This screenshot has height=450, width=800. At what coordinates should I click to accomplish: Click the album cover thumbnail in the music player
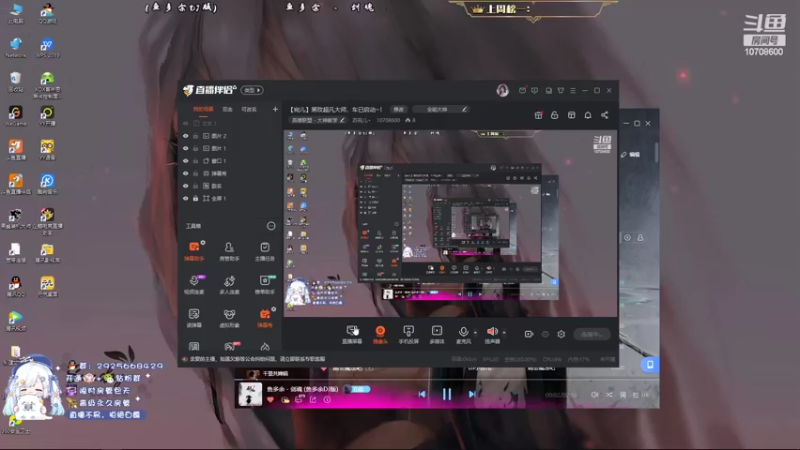[250, 394]
